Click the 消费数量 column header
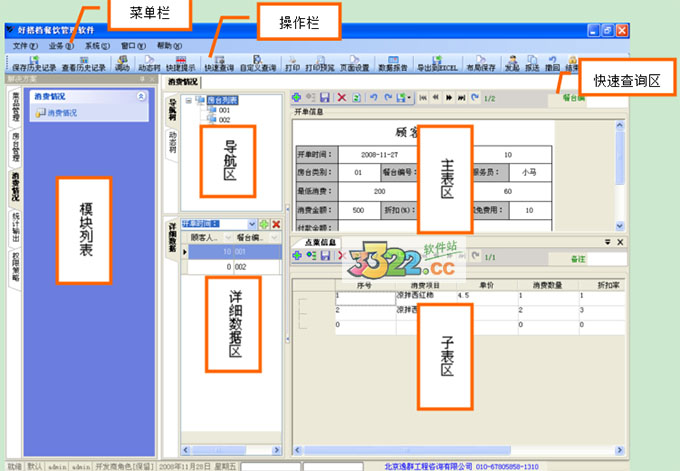This screenshot has width=680, height=471. [x=547, y=285]
